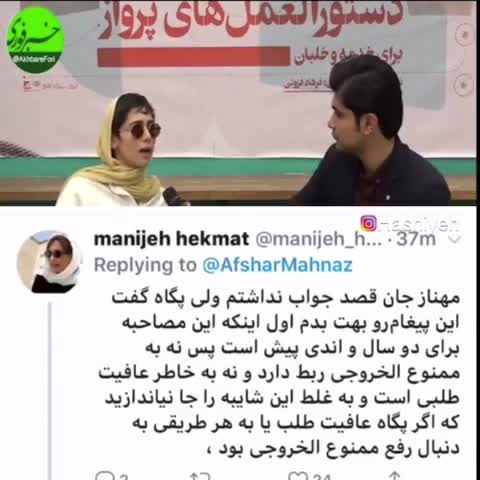Click the likes count number 24
Viewport: 480px width, 480px height.
tap(322, 477)
